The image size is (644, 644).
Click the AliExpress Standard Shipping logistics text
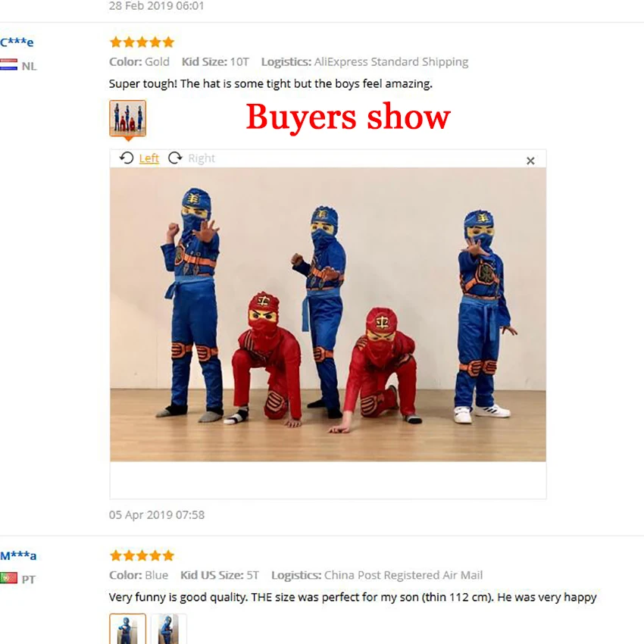[391, 62]
